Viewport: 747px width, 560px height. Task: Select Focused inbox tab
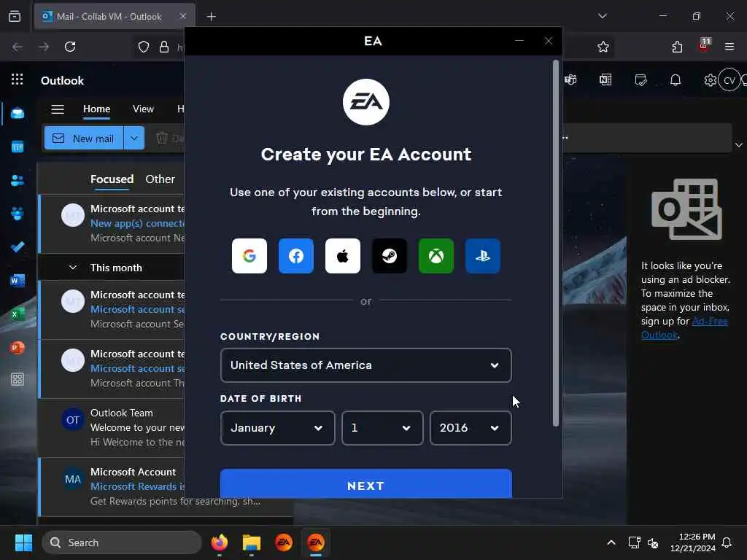coord(112,179)
